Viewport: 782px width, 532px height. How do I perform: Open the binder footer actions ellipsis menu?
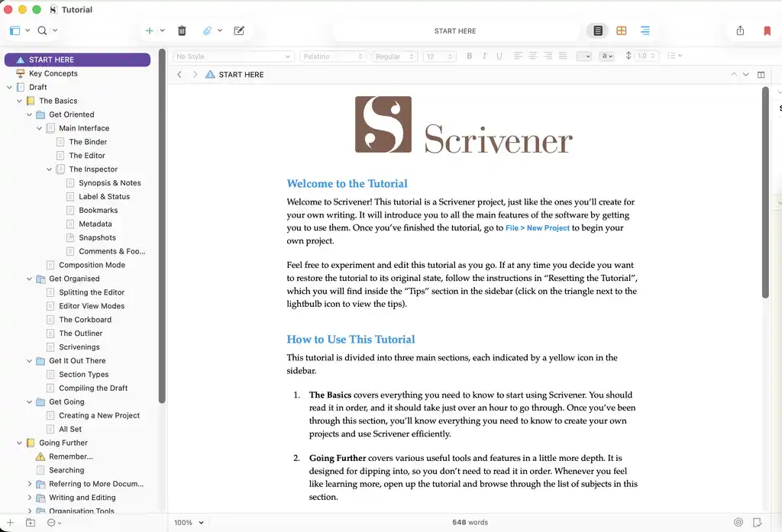pyautogui.click(x=54, y=523)
